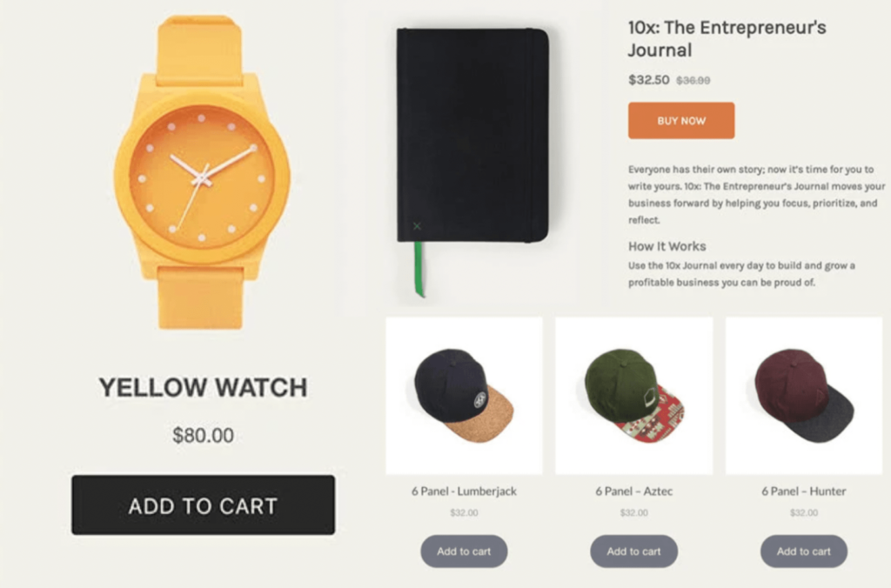The image size is (891, 588).
Task: Click the crossed-out $36.00 original price
Action: coord(693,81)
